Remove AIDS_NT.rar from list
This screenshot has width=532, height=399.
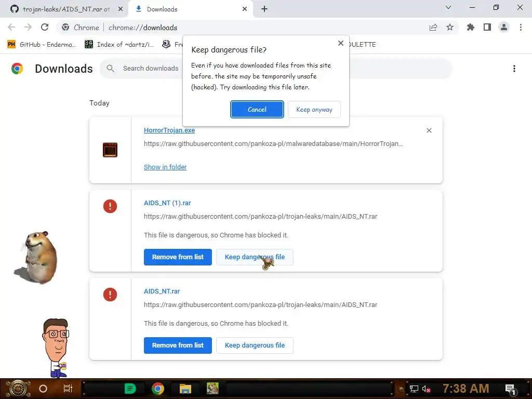point(178,345)
